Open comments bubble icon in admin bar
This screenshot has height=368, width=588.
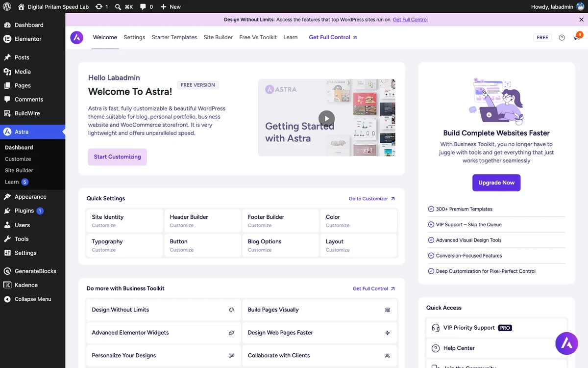pyautogui.click(x=143, y=7)
